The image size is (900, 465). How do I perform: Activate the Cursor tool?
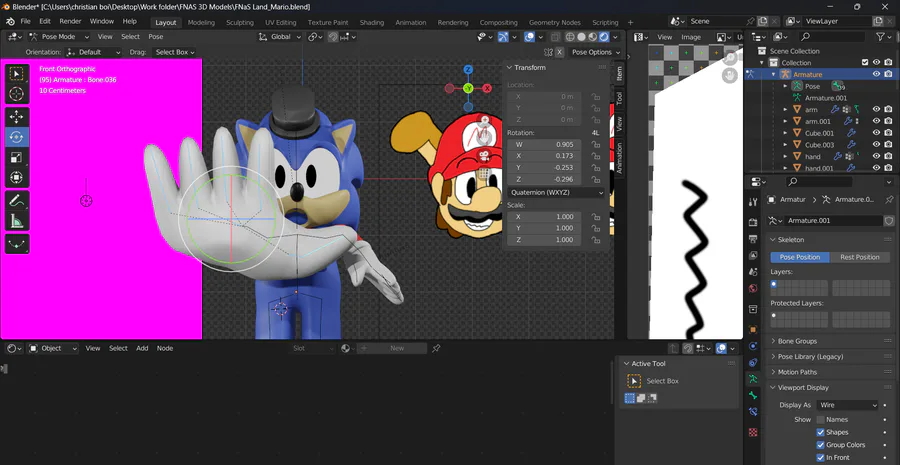point(17,94)
